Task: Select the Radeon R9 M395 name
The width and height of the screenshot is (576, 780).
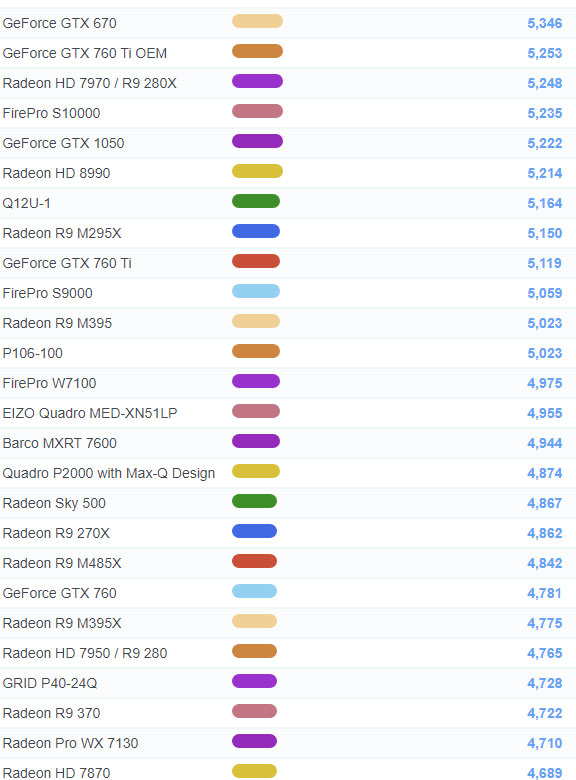Action: point(57,323)
